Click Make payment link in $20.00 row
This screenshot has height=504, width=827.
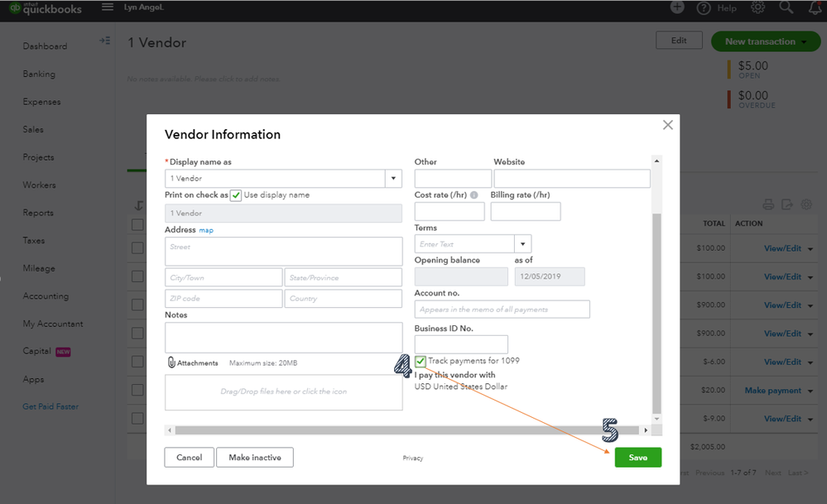[772, 391]
